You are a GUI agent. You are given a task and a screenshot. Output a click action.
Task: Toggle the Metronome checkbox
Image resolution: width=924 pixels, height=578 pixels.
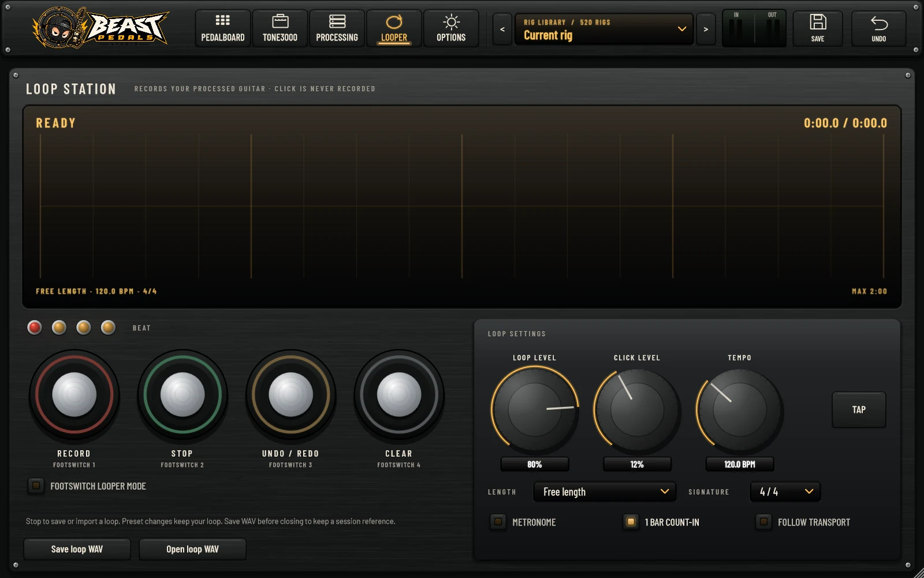click(498, 521)
